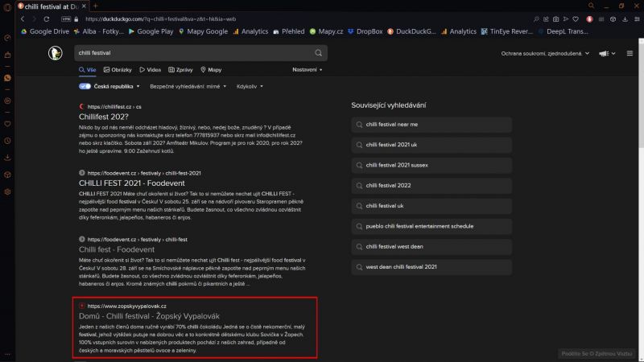Image resolution: width=644 pixels, height=362 pixels.
Task: Expand the Ochrana soukromí dropdown
Action: coord(549,54)
